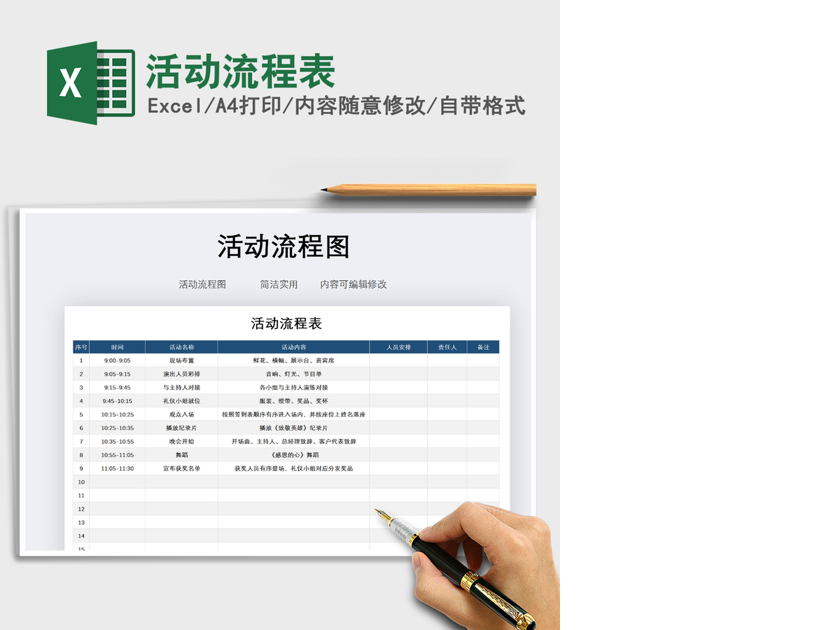Click the green title 活动流程表 at top
Viewport: 840px width, 630px height.
pyautogui.click(x=241, y=71)
